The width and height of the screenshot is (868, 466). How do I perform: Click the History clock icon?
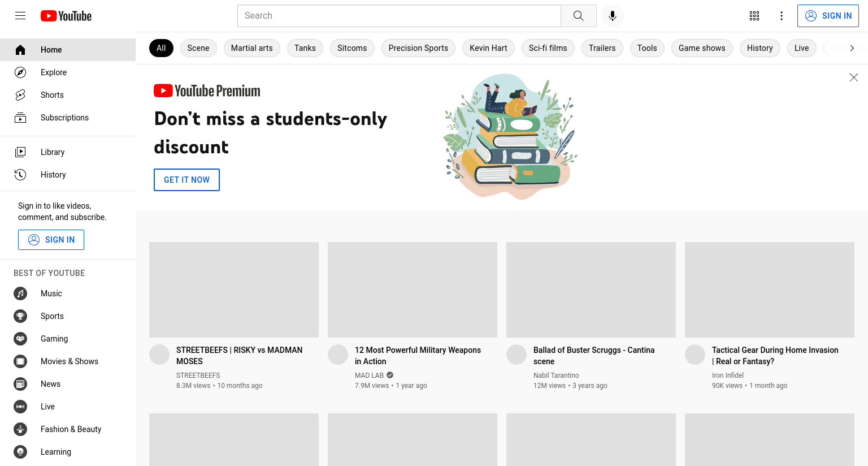20,175
